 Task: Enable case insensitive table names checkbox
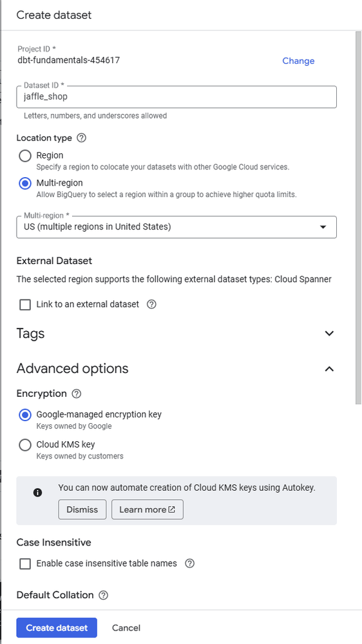tap(25, 563)
